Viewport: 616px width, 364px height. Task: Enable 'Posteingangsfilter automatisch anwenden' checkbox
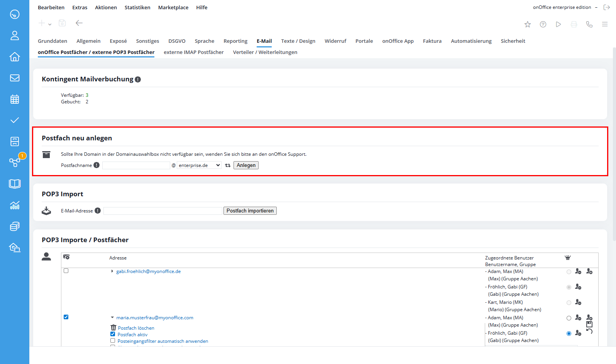(x=113, y=341)
